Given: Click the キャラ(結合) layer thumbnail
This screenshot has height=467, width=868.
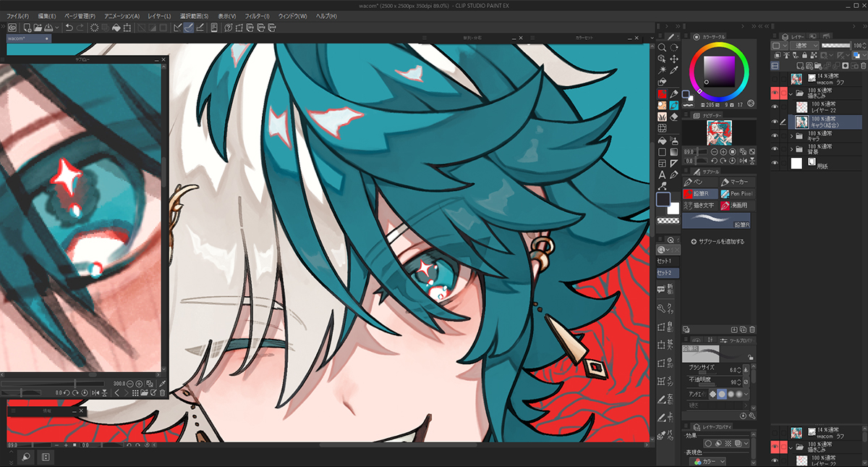Looking at the screenshot, I should point(802,122).
